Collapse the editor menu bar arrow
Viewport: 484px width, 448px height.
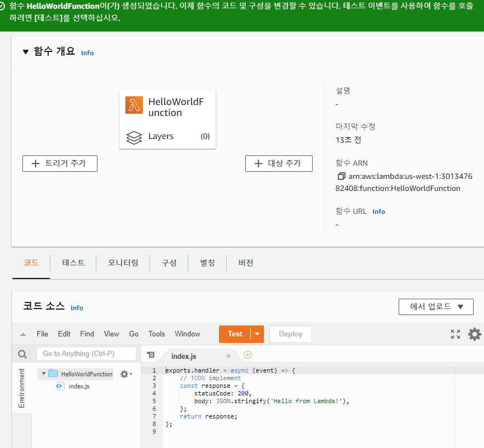(x=23, y=334)
